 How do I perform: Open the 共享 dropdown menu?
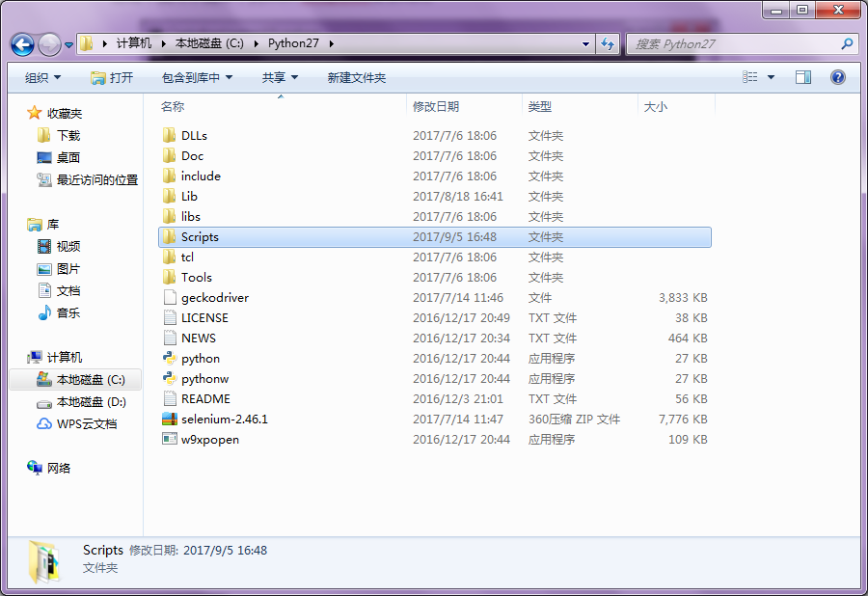click(280, 77)
